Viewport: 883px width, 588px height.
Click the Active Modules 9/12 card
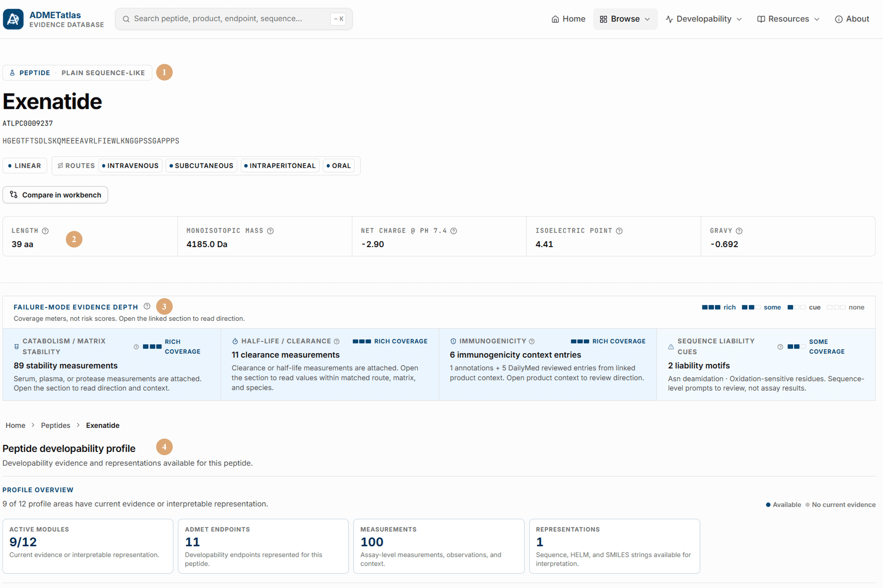click(x=88, y=546)
